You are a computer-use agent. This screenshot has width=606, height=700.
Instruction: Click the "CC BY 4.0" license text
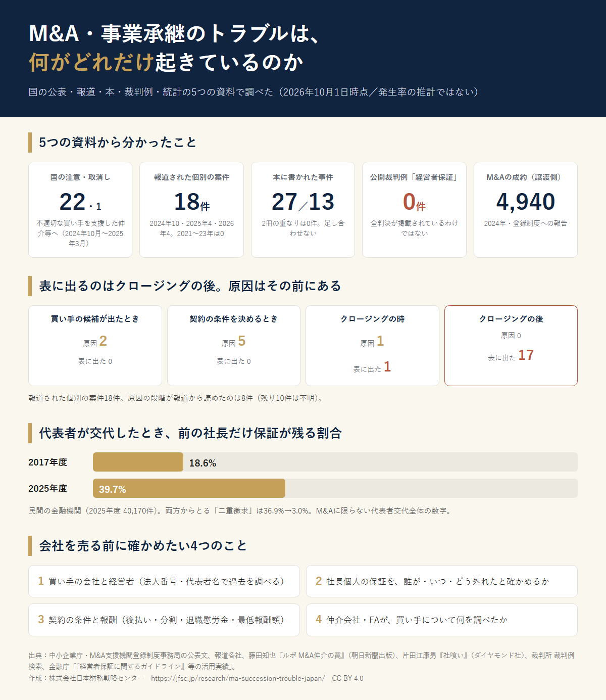(347, 678)
